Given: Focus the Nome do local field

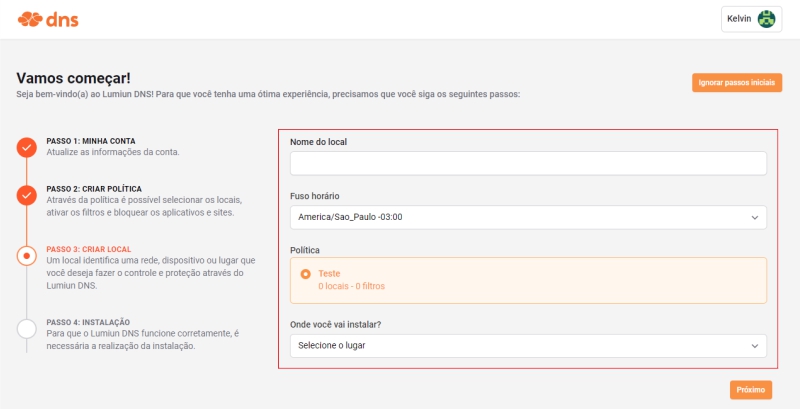Looking at the screenshot, I should click(x=528, y=163).
